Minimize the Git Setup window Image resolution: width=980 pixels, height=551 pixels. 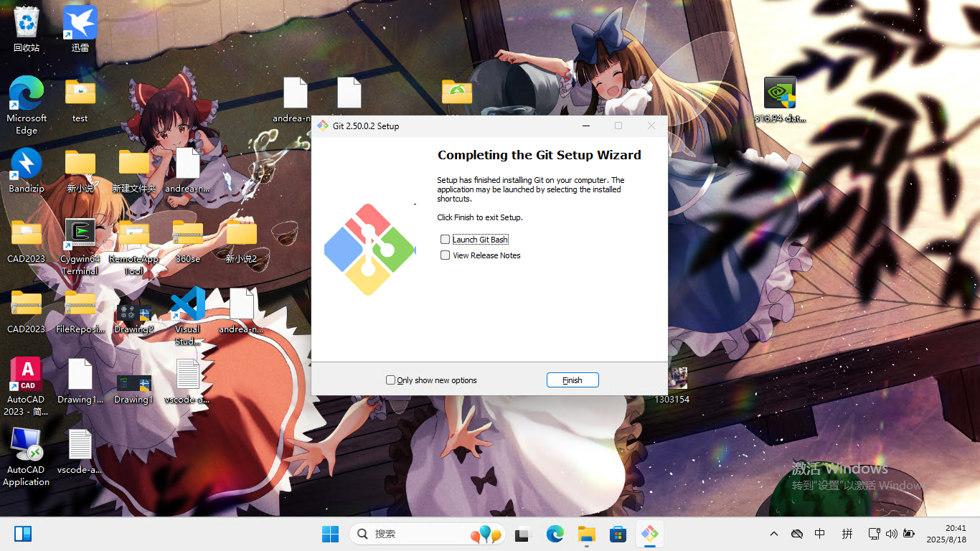coord(586,126)
